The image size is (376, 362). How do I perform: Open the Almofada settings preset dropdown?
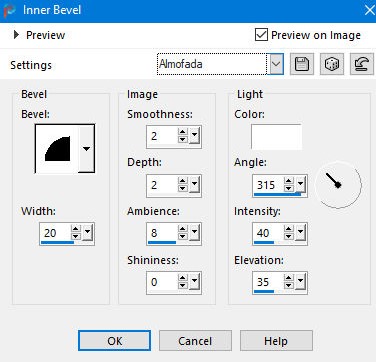[276, 64]
